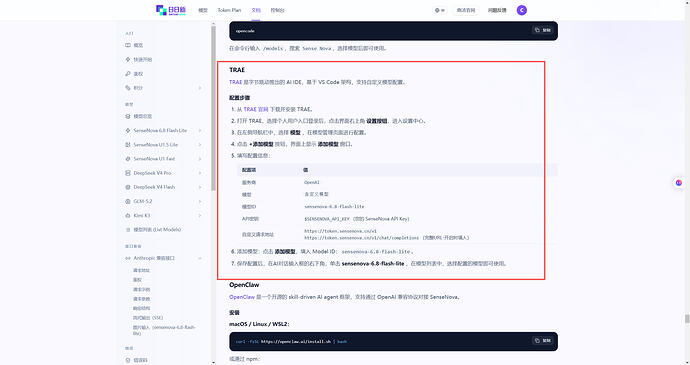690x365 pixels.
Task: Click the layers icon beside 模型总览
Action: pos(128,116)
